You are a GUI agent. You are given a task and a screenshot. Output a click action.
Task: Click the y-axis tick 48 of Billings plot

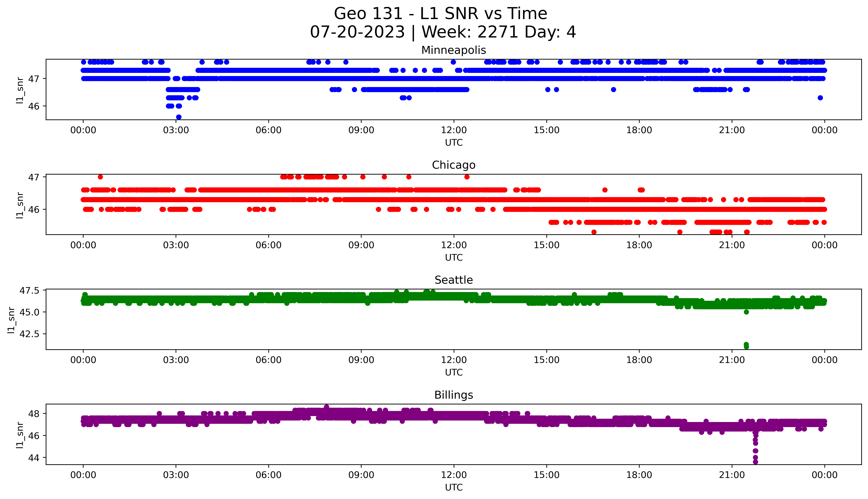34,414
